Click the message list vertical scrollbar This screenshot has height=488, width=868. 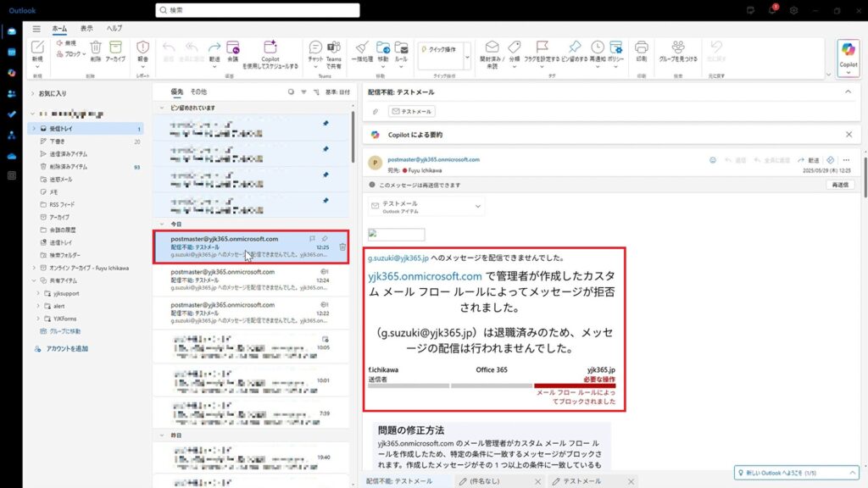tap(353, 138)
